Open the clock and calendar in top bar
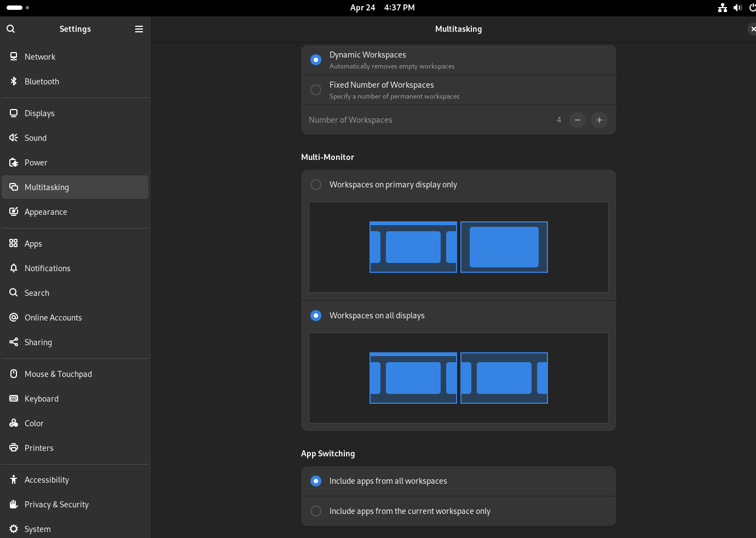 (x=382, y=8)
